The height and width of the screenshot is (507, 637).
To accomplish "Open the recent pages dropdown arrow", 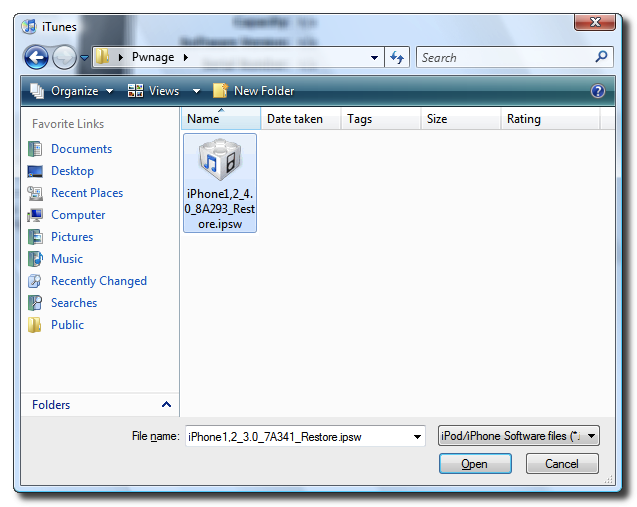I will click(x=84, y=58).
